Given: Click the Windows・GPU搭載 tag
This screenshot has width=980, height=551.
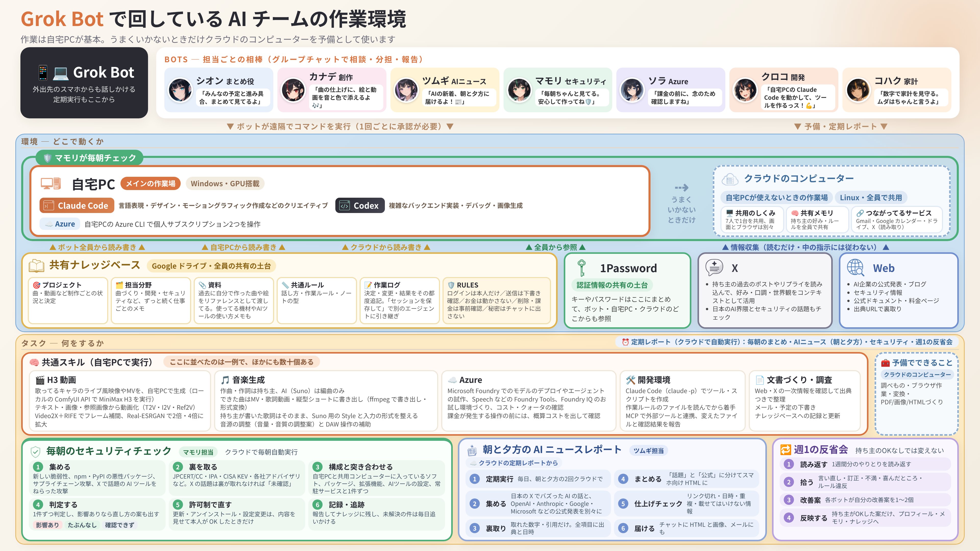Looking at the screenshot, I should point(225,184).
